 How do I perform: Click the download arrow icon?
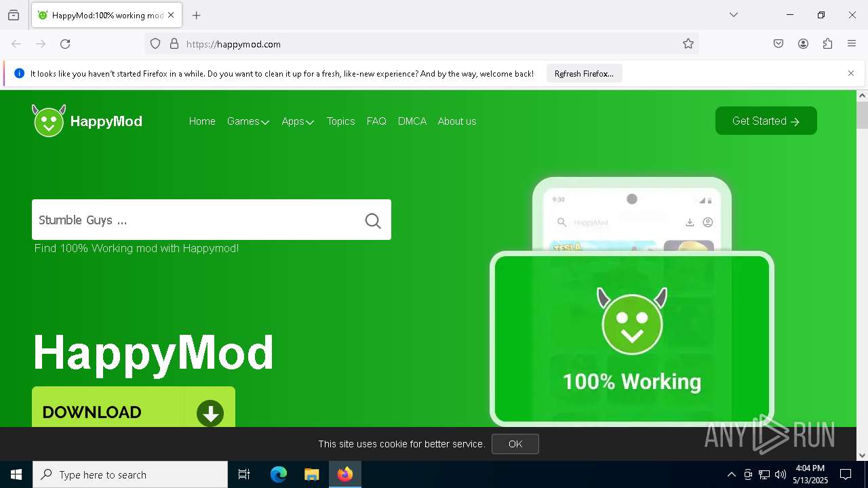point(210,413)
